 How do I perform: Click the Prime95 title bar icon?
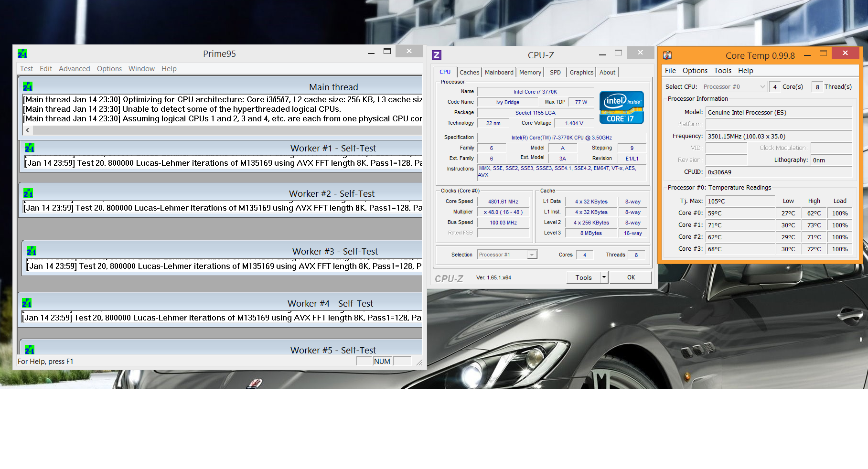tap(22, 53)
